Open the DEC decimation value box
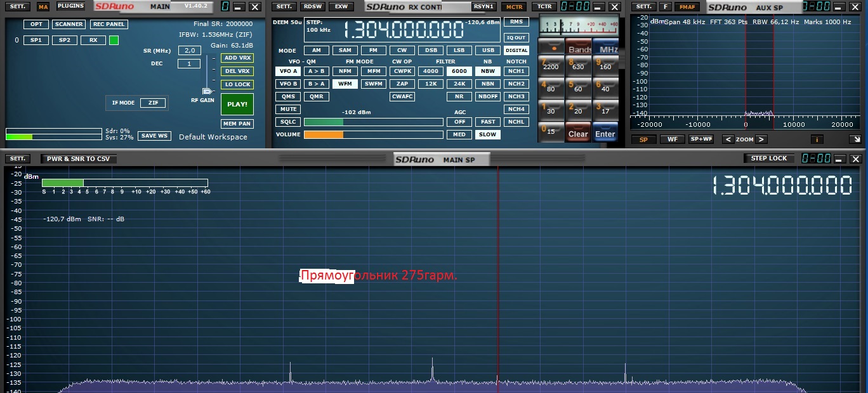Image resolution: width=868 pixels, height=393 pixels. click(189, 63)
